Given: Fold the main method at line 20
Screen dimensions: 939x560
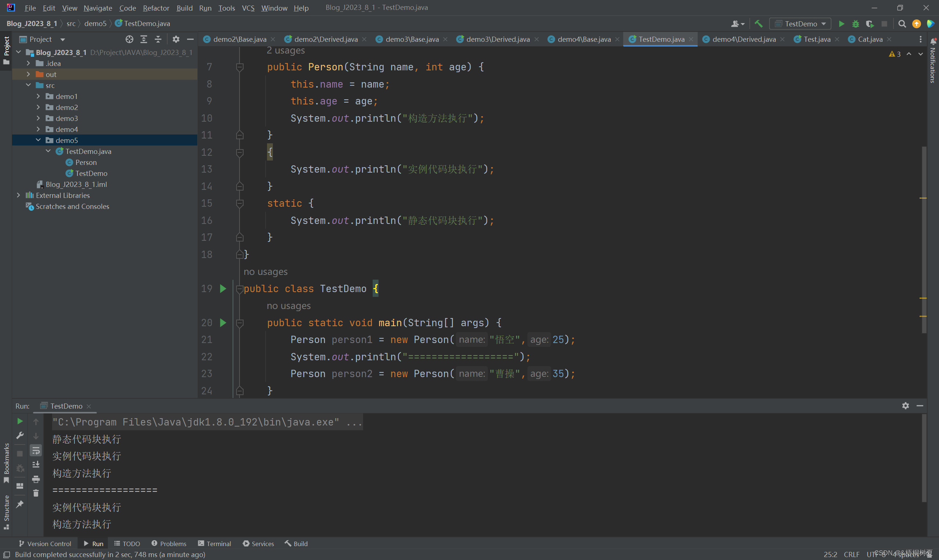Looking at the screenshot, I should coord(240,323).
